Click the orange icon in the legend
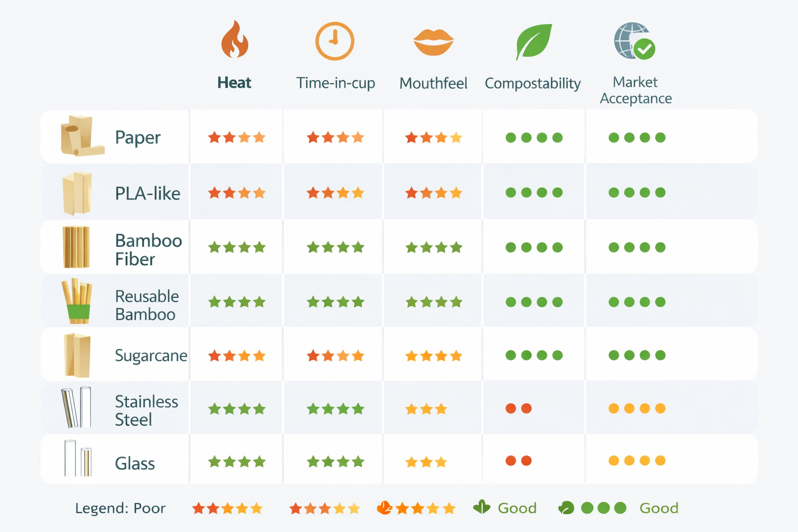 384,508
